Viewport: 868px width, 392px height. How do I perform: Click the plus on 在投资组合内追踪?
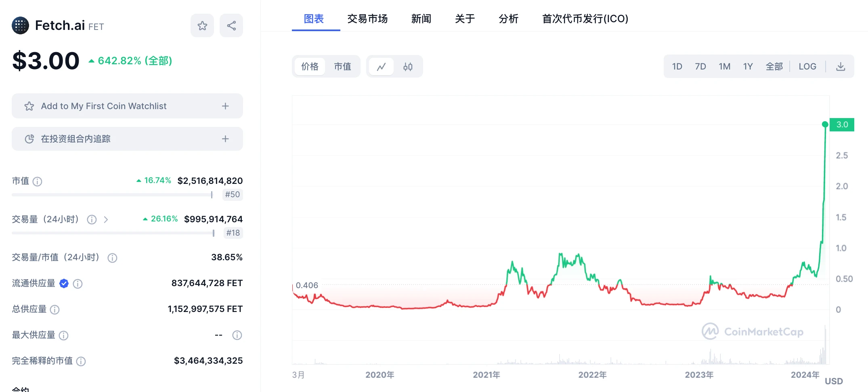[225, 139]
